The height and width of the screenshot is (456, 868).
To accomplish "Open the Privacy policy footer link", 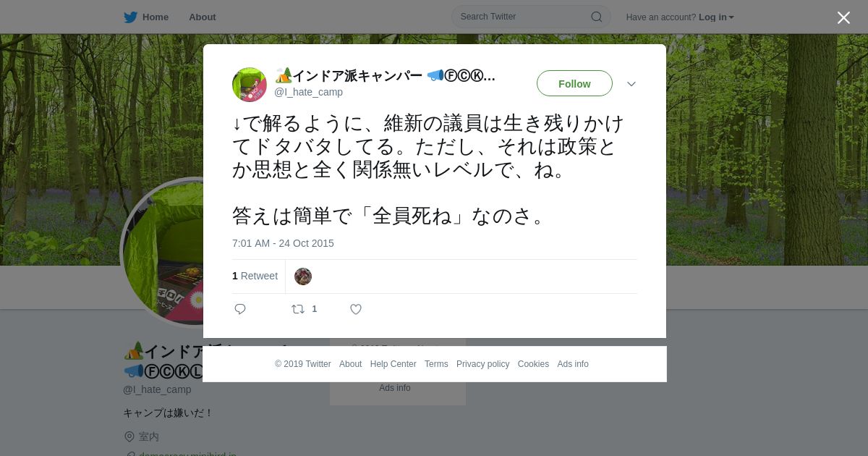I will click(x=482, y=364).
